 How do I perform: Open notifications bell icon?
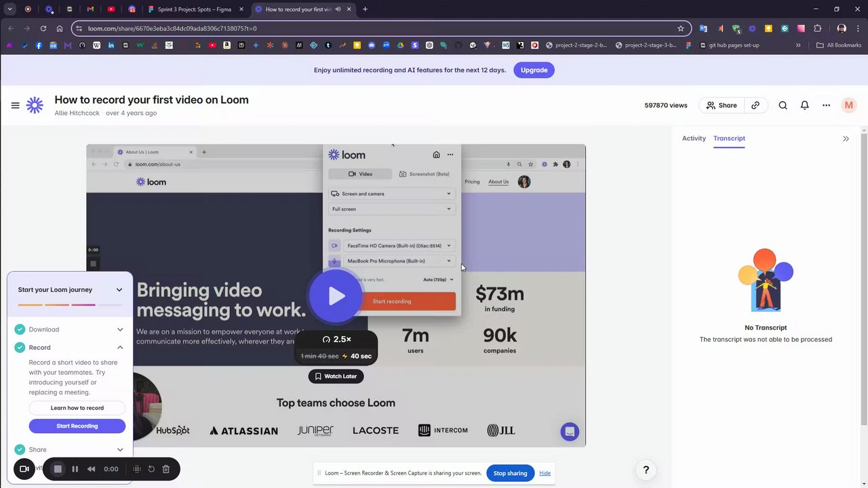point(804,105)
